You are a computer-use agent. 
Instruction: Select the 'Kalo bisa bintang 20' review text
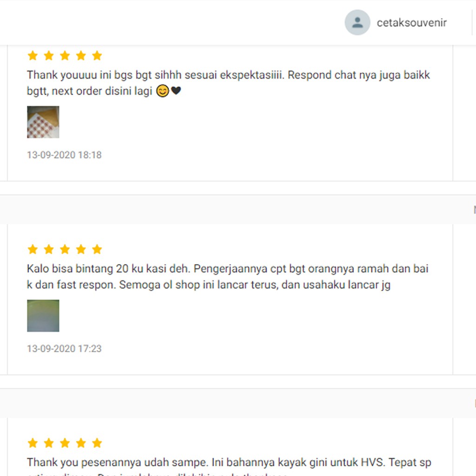point(228,277)
